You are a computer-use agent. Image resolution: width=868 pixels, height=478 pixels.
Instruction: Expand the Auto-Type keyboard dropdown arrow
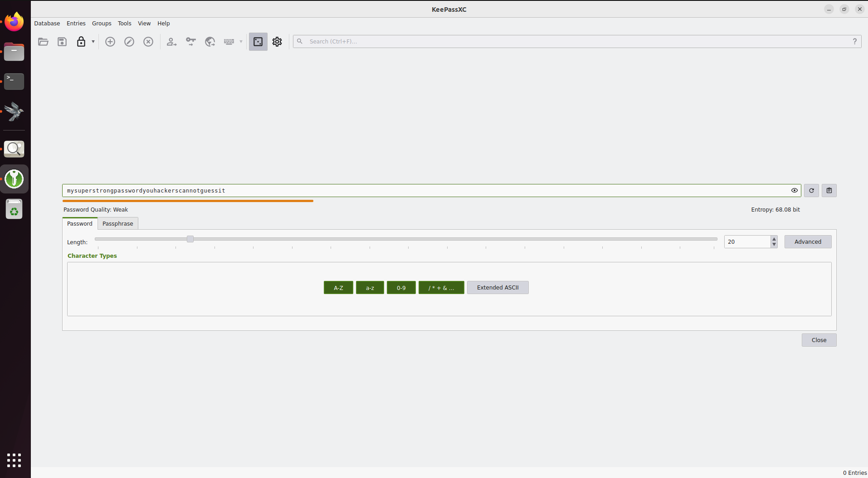click(x=241, y=42)
